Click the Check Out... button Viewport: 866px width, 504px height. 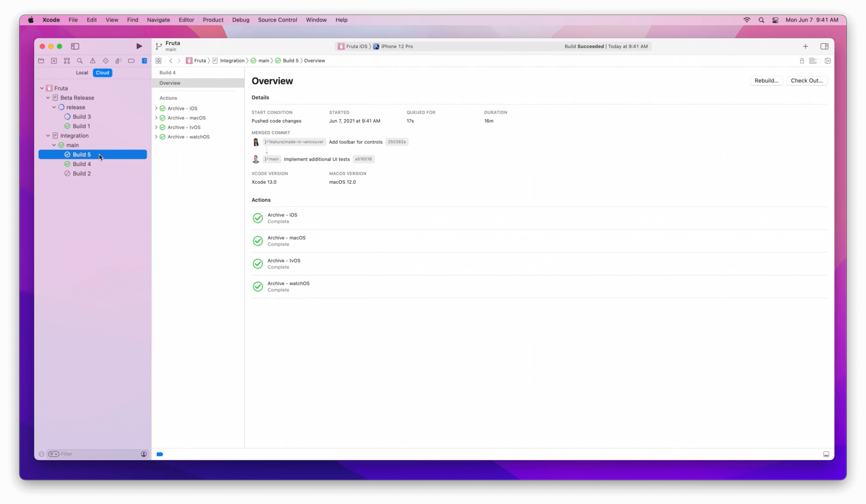807,80
